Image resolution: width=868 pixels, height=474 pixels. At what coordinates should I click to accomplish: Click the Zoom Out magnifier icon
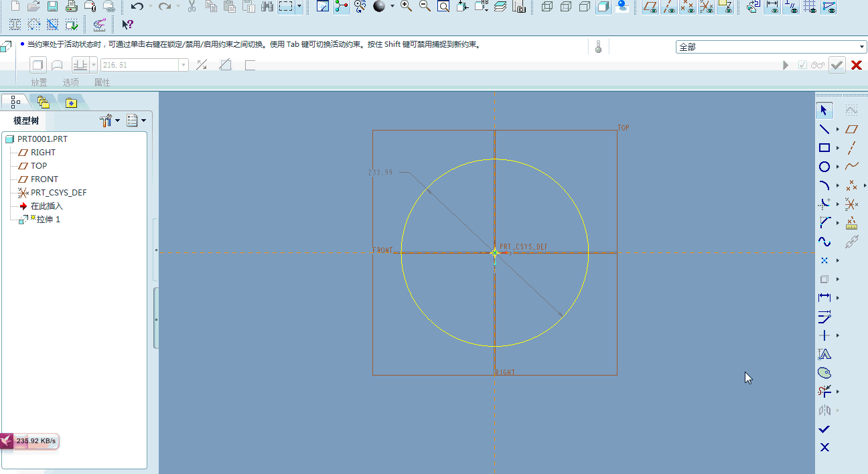425,7
